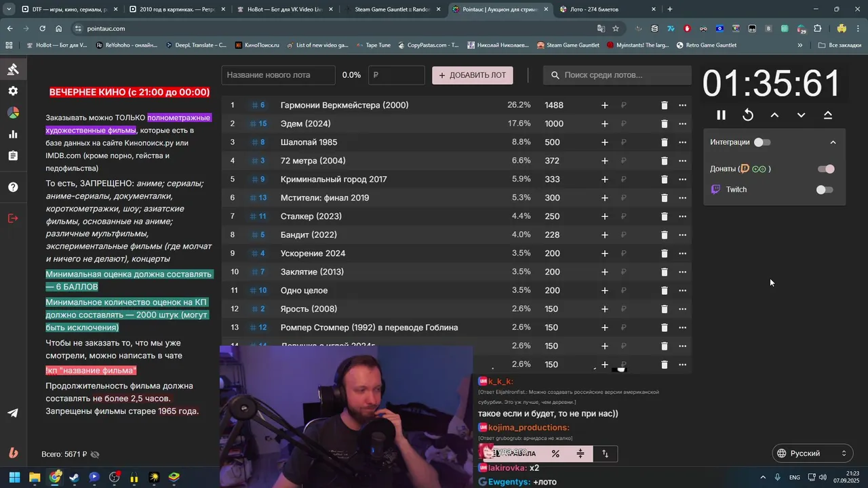Toggle the Донаты integration switch
The image size is (868, 488).
click(826, 169)
